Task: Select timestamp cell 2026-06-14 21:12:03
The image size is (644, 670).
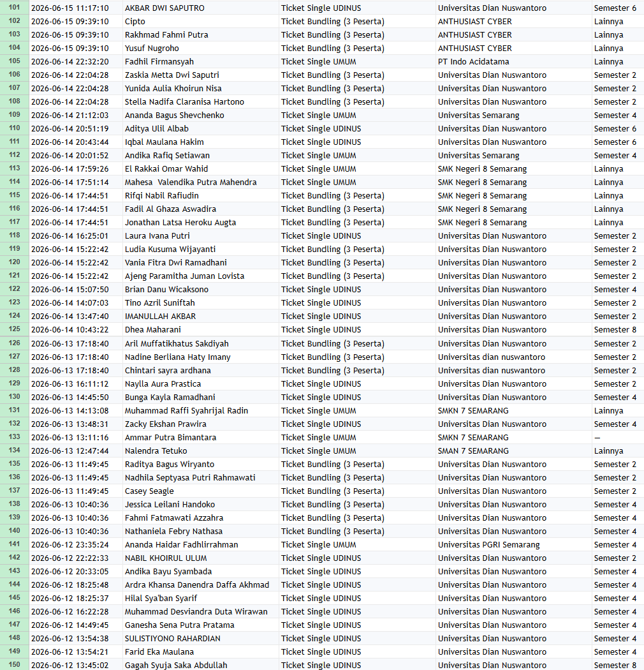Action: [x=76, y=115]
